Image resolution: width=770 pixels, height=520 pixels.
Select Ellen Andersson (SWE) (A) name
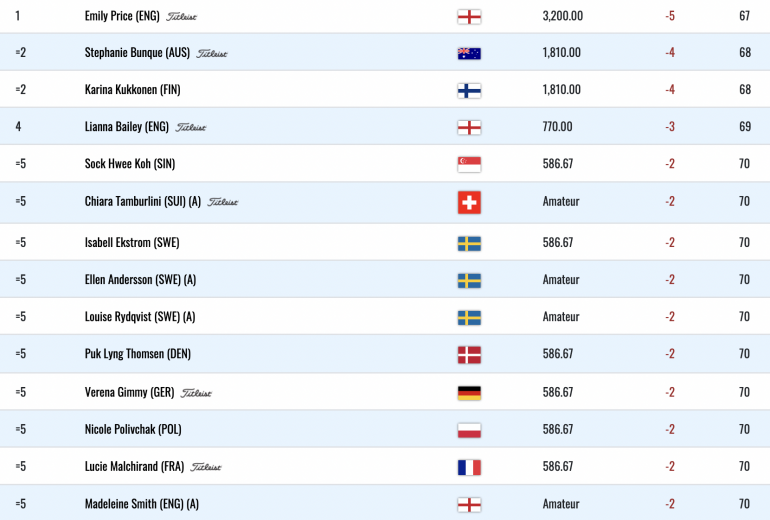click(140, 280)
